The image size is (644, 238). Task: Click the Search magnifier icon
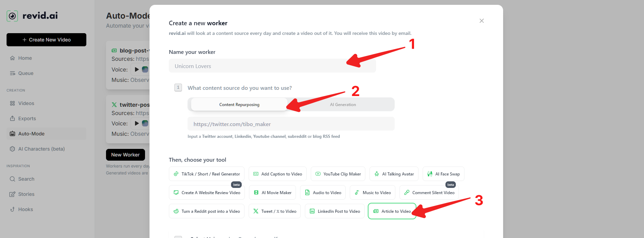click(12, 179)
